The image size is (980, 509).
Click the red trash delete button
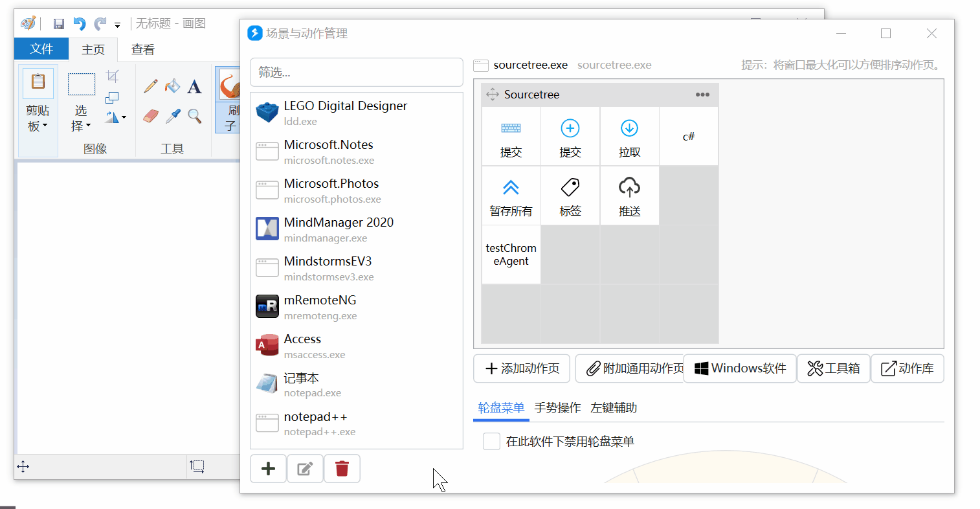[342, 469]
